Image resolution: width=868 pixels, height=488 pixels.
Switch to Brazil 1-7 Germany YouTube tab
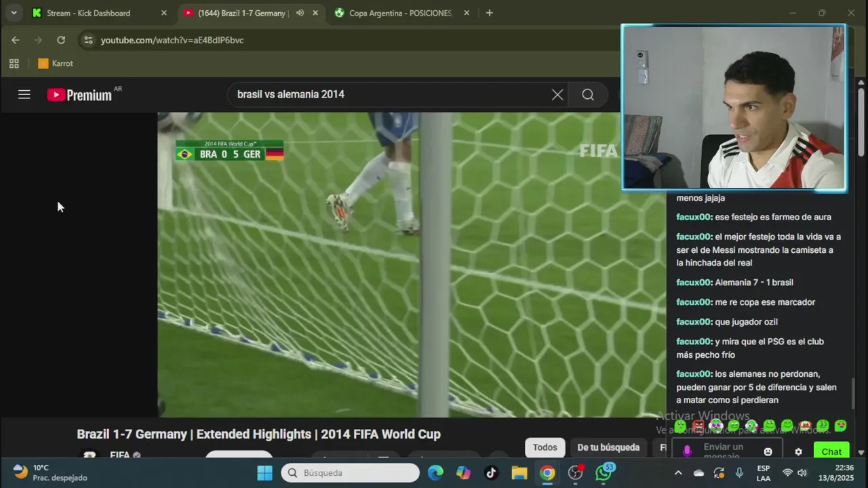pyautogui.click(x=241, y=13)
